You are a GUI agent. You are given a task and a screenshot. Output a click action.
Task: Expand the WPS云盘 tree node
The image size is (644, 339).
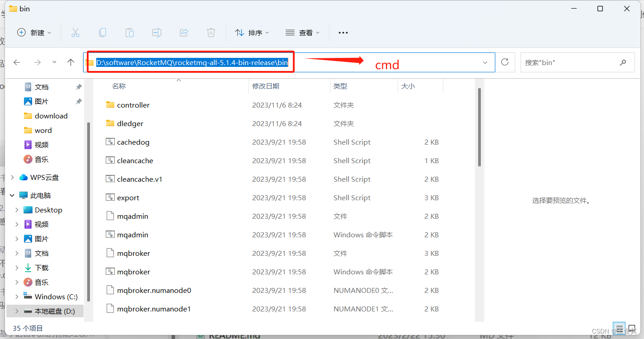(x=12, y=177)
